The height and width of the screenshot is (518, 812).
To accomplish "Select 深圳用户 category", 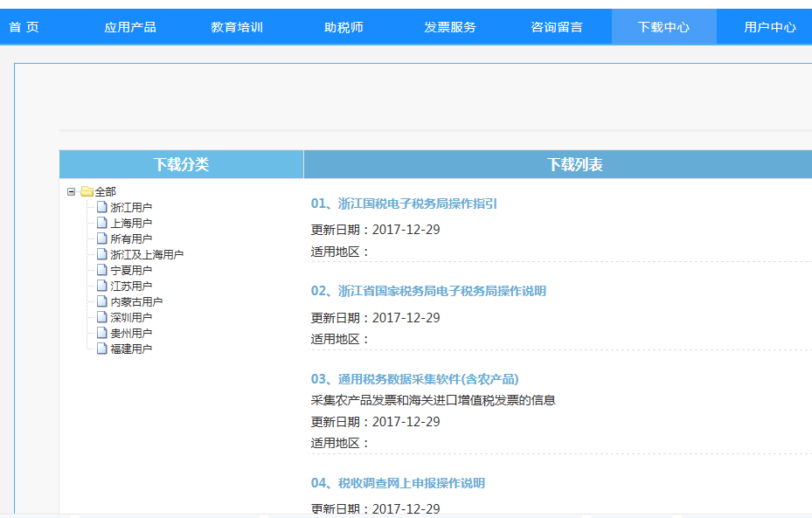I will tap(131, 317).
